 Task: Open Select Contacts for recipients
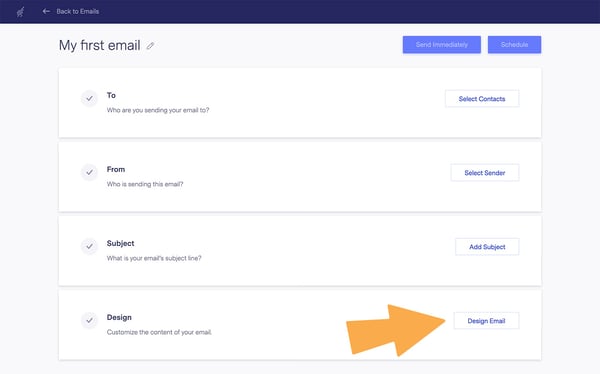tap(482, 99)
